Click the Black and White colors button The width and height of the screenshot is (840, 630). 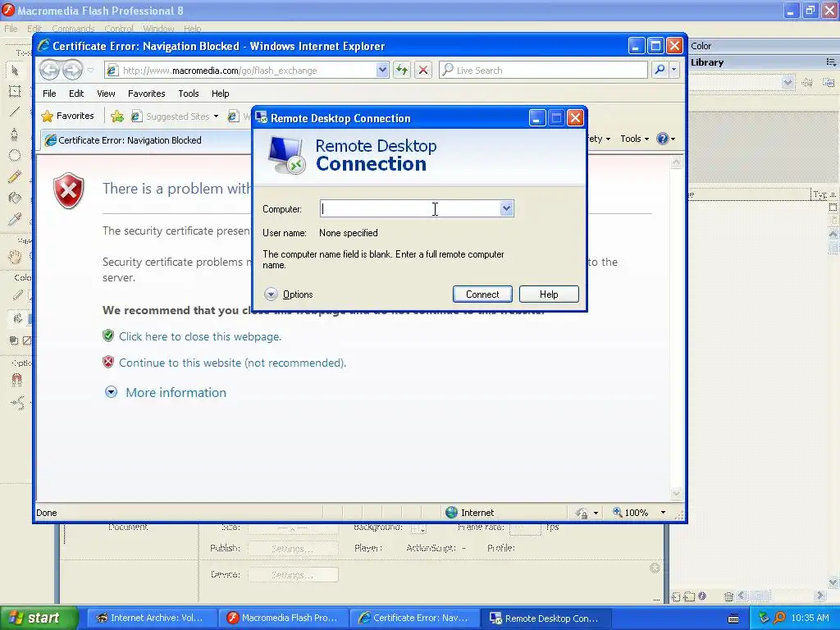tap(14, 340)
